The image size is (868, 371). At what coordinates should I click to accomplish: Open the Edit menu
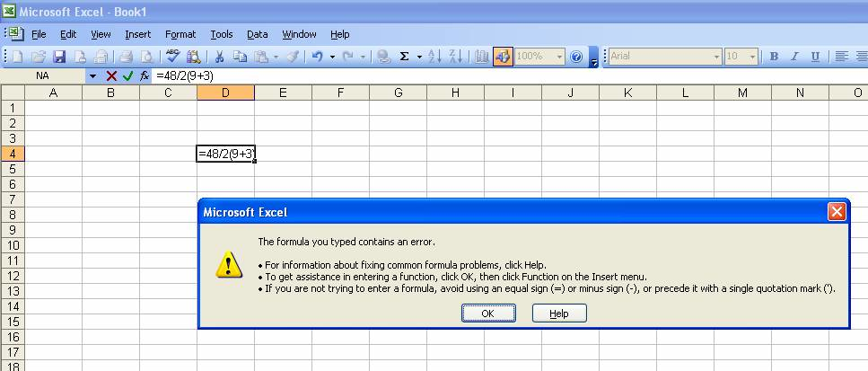pos(68,34)
